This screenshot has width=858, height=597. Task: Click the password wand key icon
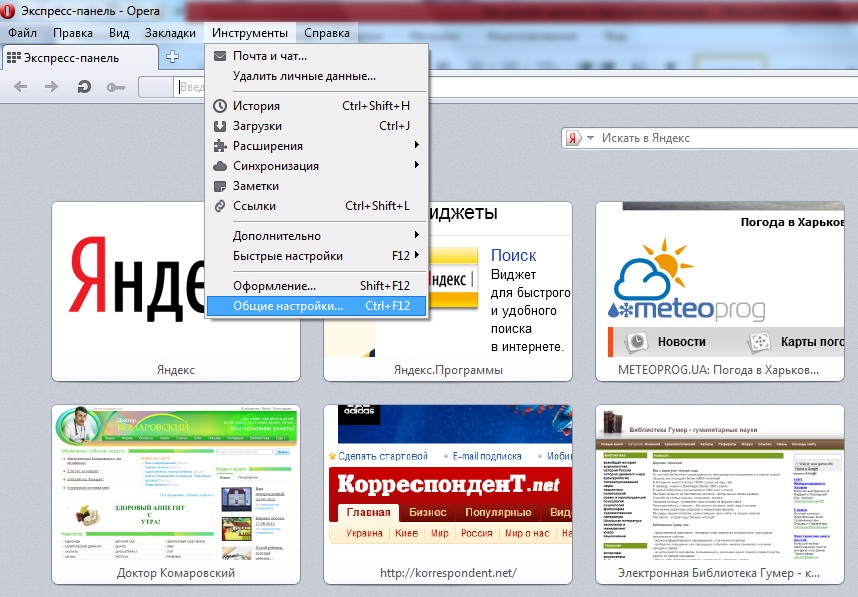(115, 87)
